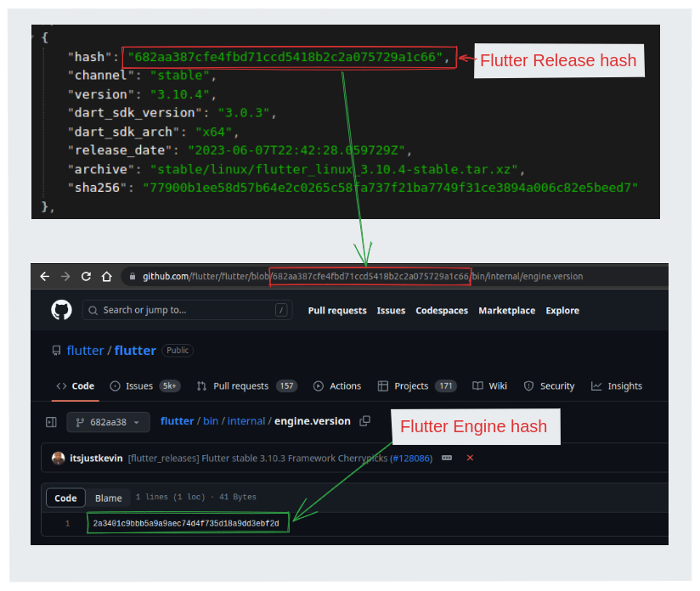Click the repository icon beside flutter / flutter
Screen dimensions: 700x591
[56, 351]
